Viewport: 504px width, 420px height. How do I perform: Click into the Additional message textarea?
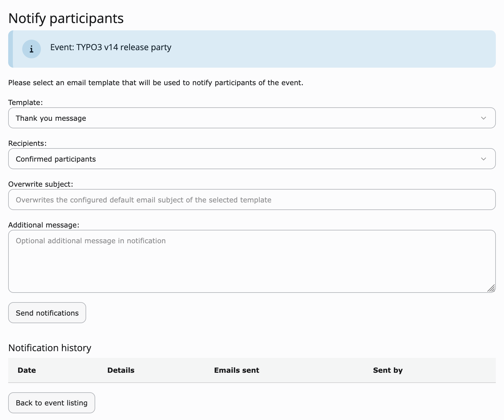[x=252, y=261]
